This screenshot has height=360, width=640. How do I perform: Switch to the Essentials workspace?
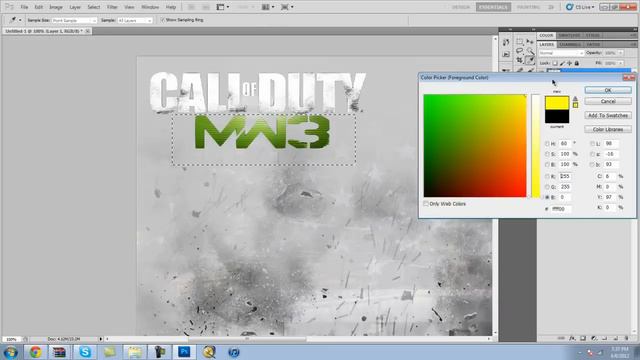493,7
